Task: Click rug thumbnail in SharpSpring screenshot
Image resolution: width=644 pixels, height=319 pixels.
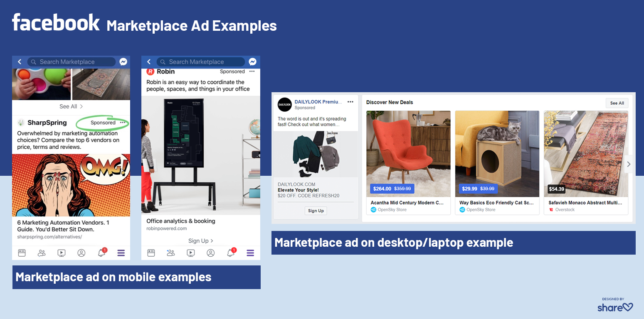Action: coord(101,84)
